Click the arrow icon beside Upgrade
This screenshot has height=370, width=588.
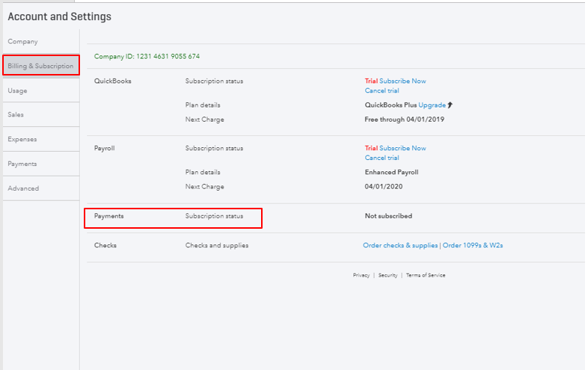(450, 105)
